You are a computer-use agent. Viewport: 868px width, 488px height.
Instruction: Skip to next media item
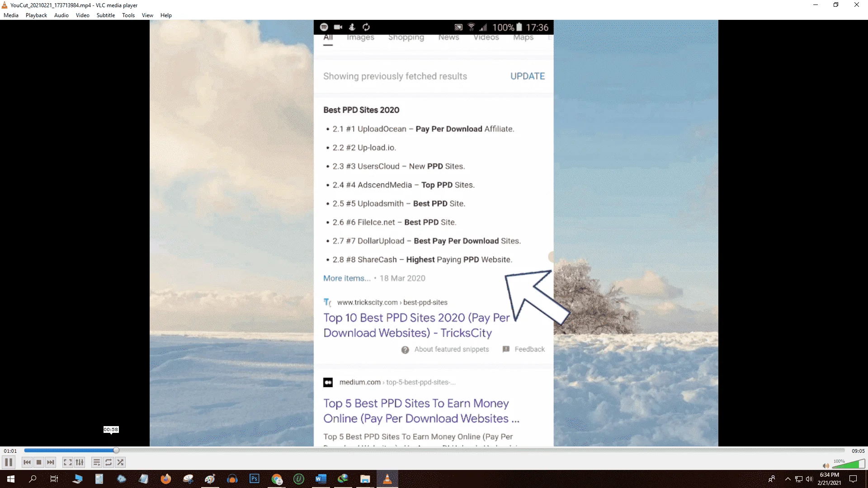click(x=51, y=462)
